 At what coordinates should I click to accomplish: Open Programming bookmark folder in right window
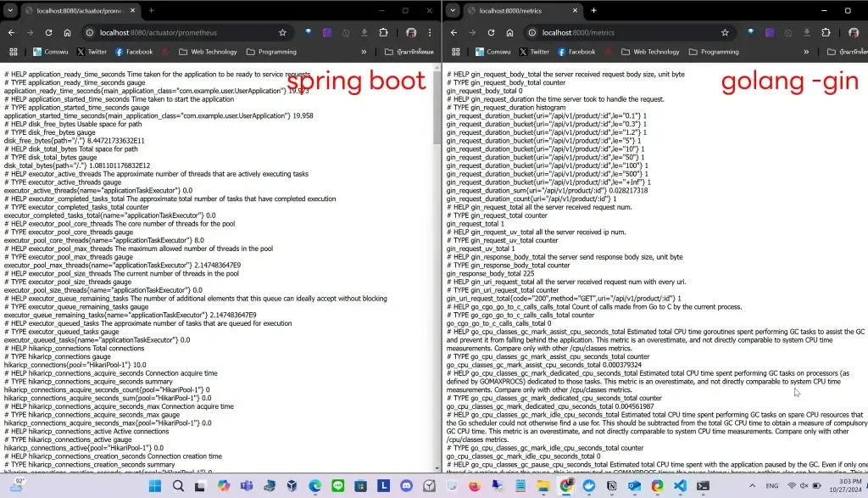point(714,52)
